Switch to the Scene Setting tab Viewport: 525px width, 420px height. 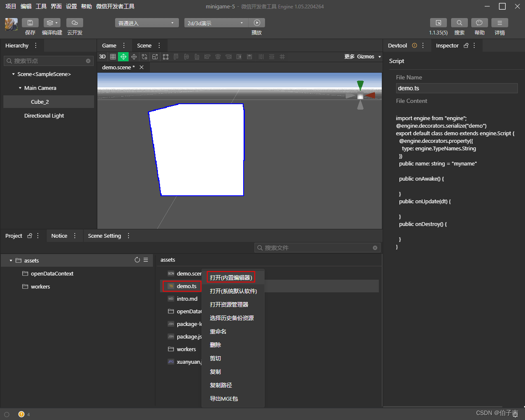tap(105, 236)
